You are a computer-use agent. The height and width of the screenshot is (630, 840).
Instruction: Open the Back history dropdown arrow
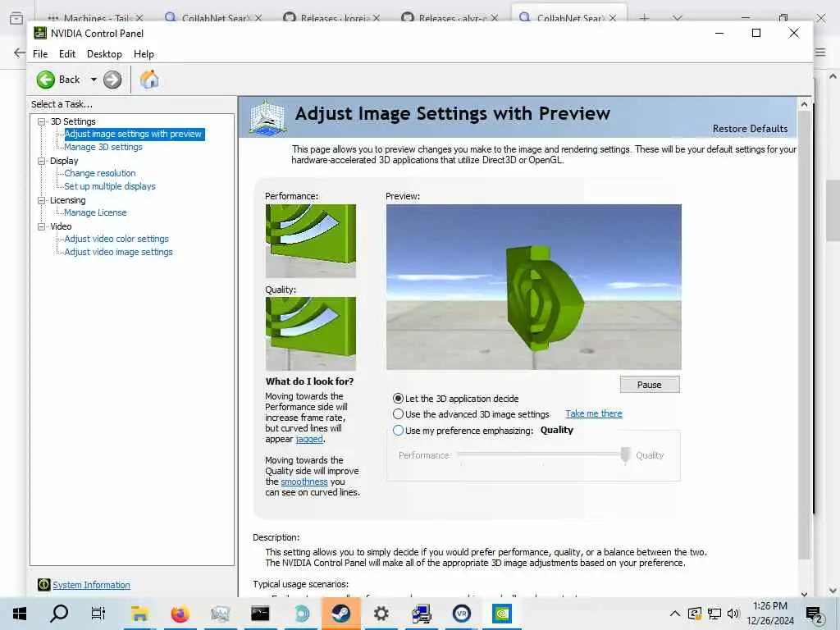[x=94, y=80]
